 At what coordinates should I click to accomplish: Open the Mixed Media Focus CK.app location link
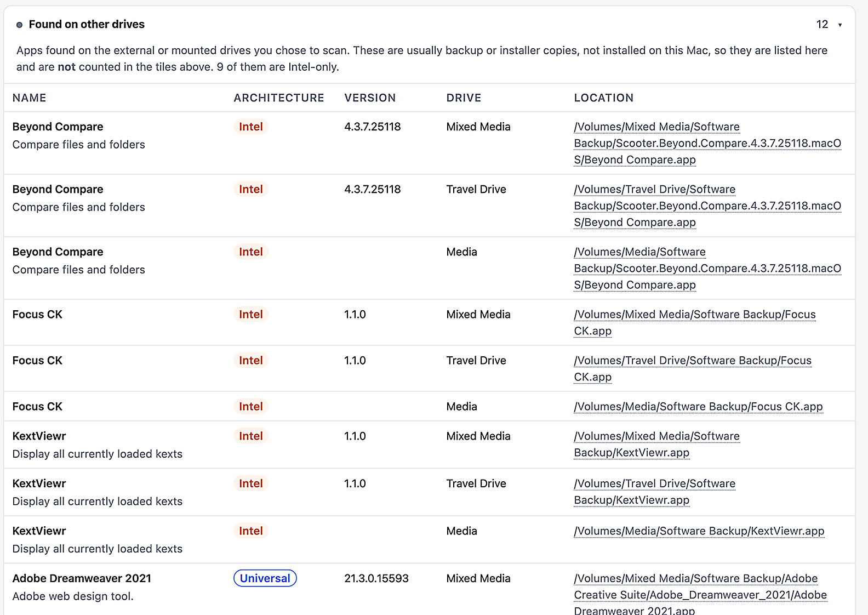[x=695, y=322]
